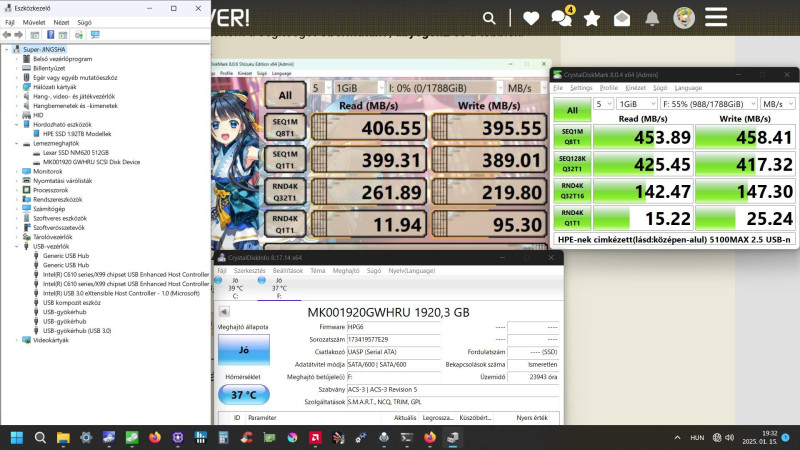Screen dimensions: 800x450
Task: Open test count dropdown showing 5 in right CrystalDiskMark
Action: (x=604, y=104)
